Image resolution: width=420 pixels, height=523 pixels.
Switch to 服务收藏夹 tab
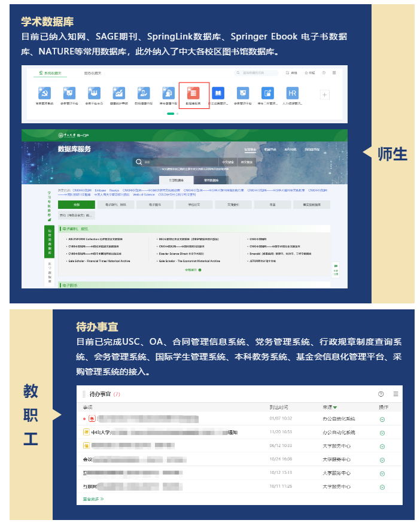click(93, 73)
